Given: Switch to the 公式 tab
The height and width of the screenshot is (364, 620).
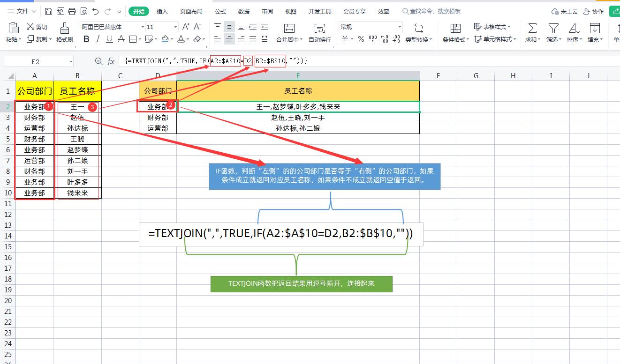Looking at the screenshot, I should [220, 11].
